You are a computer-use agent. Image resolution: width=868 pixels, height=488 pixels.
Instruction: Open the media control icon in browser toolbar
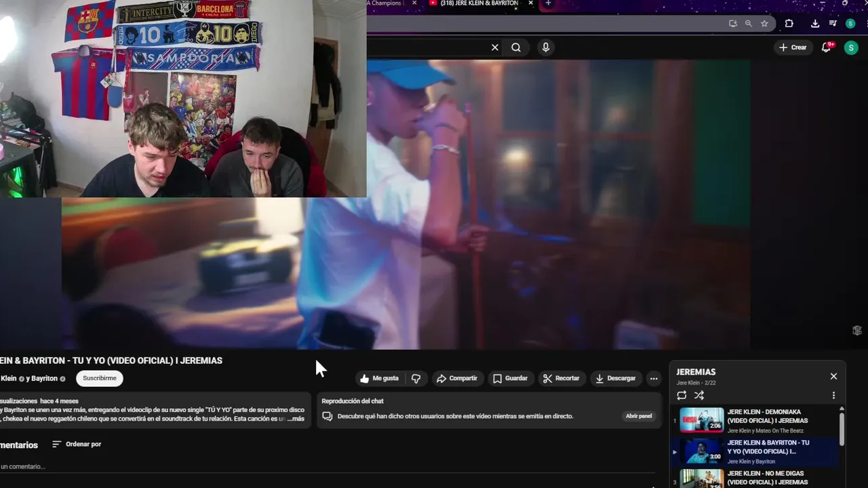[x=833, y=23]
